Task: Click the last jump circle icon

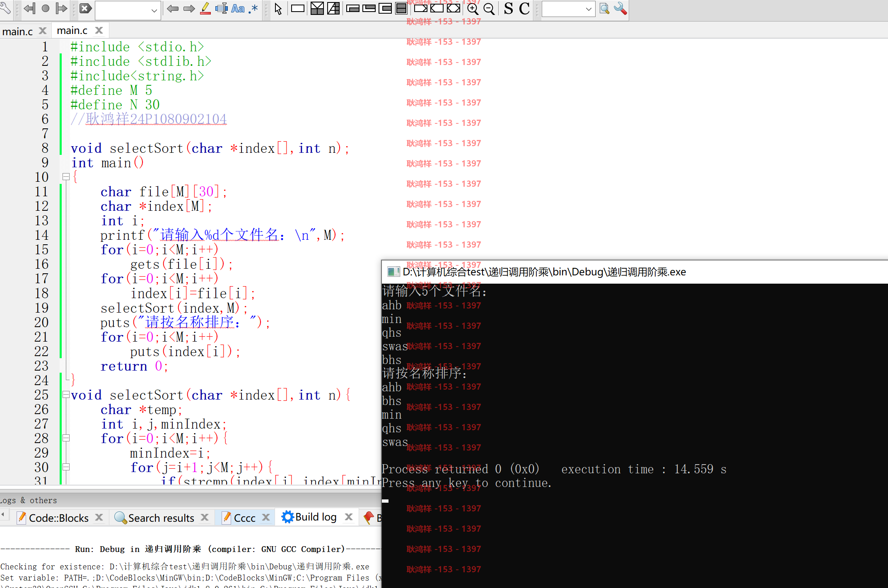Action: click(46, 8)
